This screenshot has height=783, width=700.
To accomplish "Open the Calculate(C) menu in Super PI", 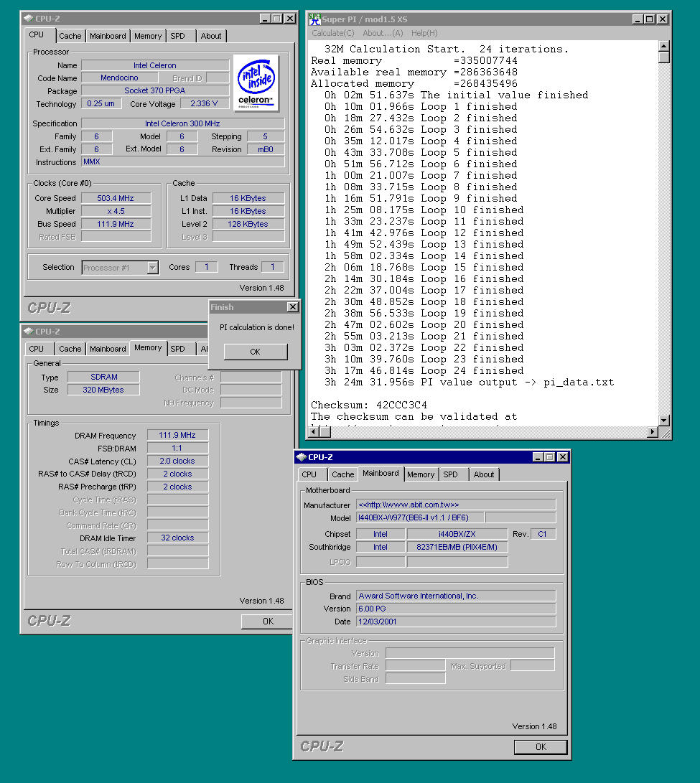I will coord(332,33).
